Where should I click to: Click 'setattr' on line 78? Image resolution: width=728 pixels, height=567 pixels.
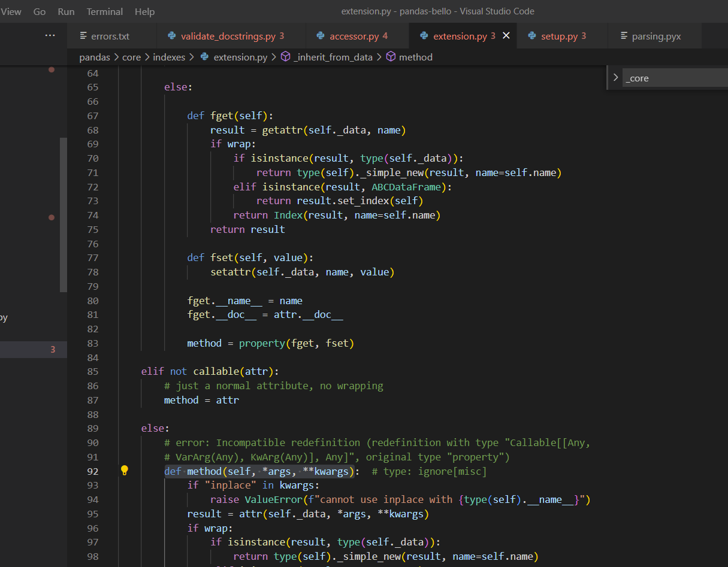point(230,272)
